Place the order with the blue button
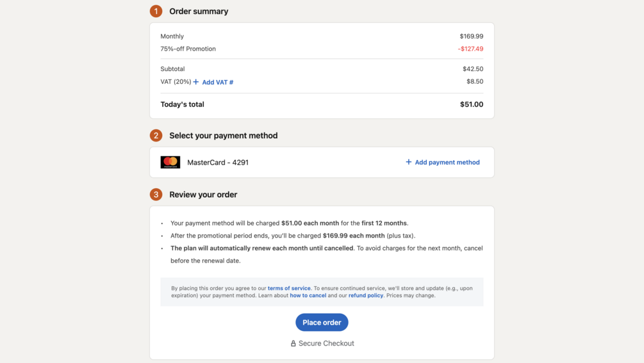Image resolution: width=644 pixels, height=363 pixels. pos(322,323)
